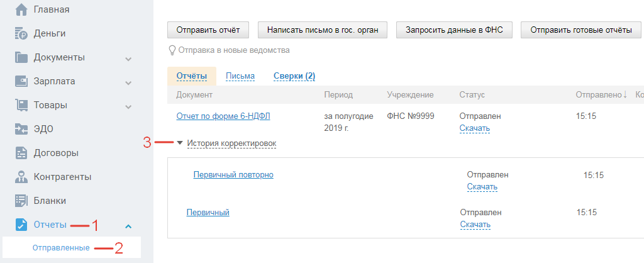Download the 6-НДФЛ report via Скачать
The width and height of the screenshot is (644, 263).
475,128
